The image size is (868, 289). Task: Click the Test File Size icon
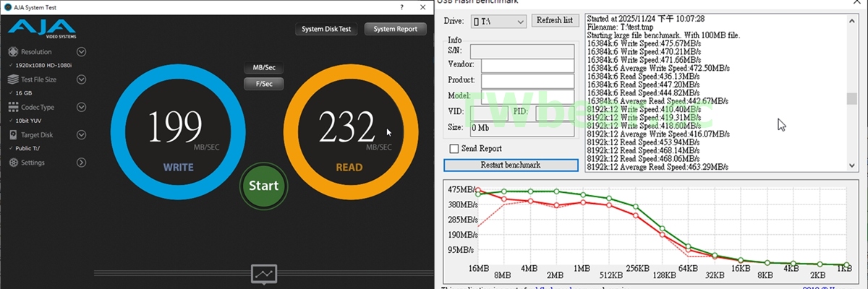[x=13, y=79]
